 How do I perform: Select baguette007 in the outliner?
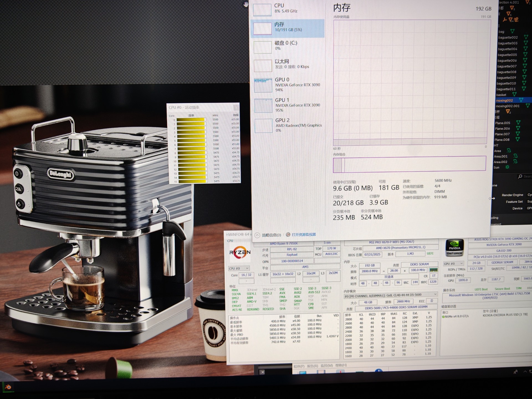click(x=507, y=66)
